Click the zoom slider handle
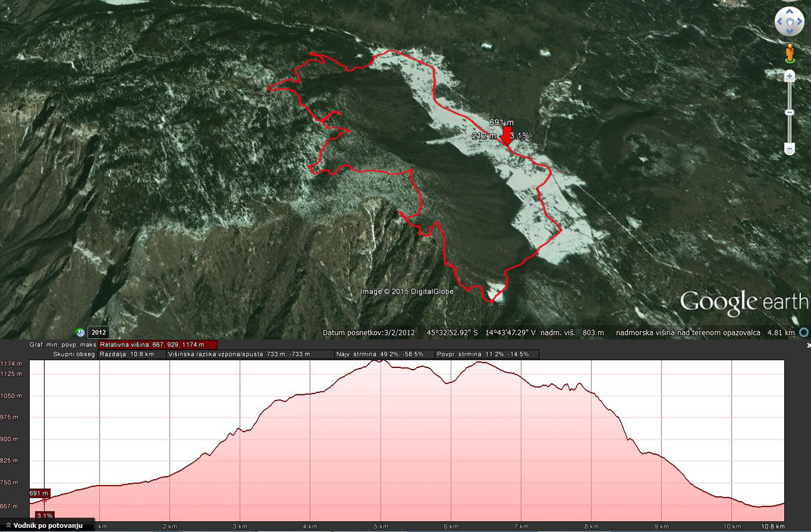Image resolution: width=811 pixels, height=532 pixels. [790, 112]
